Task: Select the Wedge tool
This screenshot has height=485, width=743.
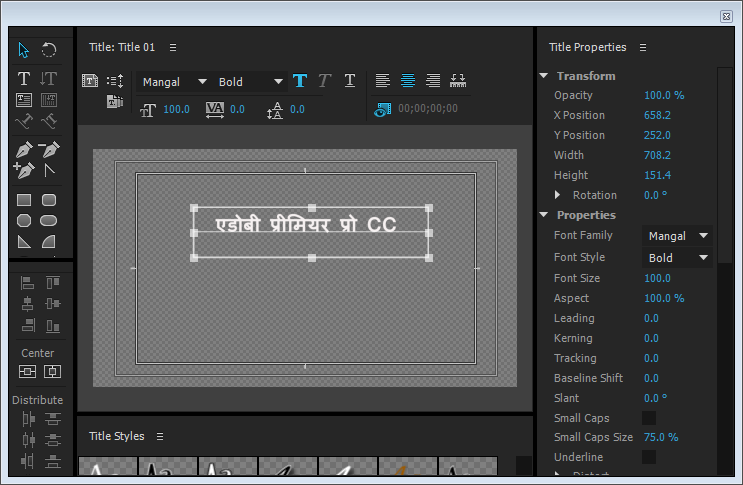Action: click(24, 242)
